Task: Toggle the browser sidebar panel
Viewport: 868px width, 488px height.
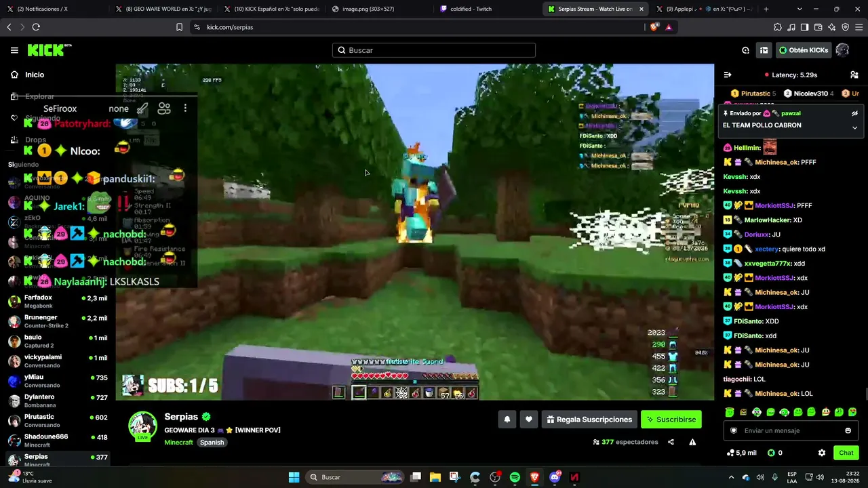Action: click(804, 27)
